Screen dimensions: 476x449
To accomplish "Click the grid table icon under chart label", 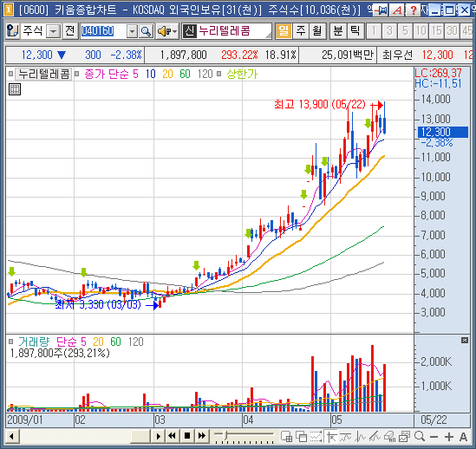I will point(15,89).
